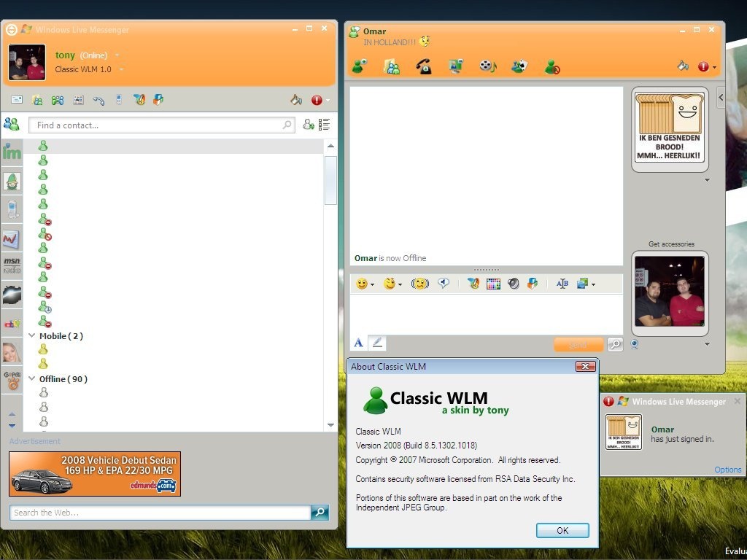Open tony's online status dropdown arrow

[x=117, y=55]
